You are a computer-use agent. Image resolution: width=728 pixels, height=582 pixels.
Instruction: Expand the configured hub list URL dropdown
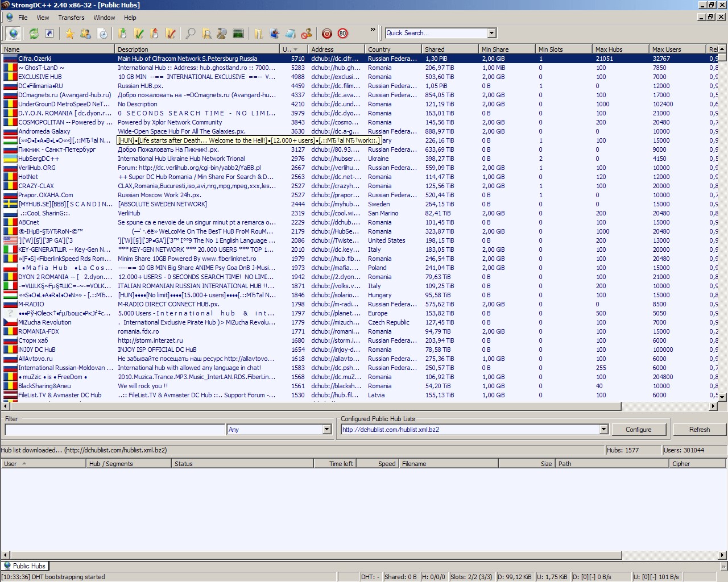pyautogui.click(x=603, y=430)
